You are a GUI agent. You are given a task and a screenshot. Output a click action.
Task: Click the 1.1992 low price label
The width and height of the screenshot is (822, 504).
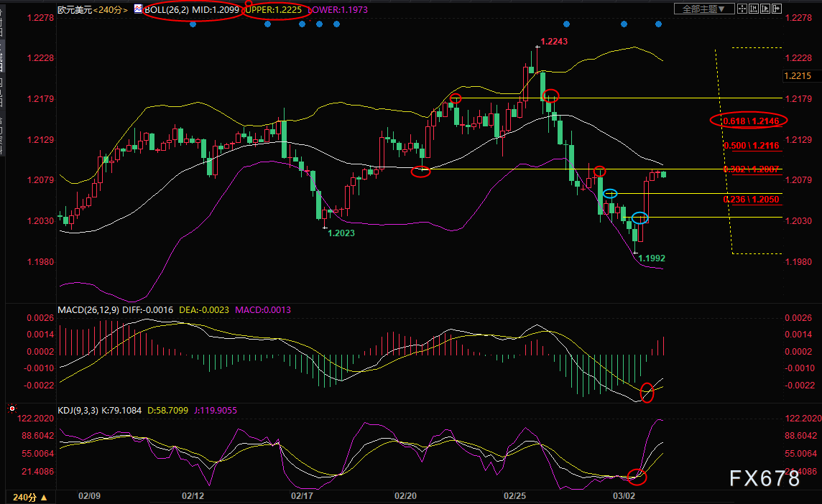652,258
